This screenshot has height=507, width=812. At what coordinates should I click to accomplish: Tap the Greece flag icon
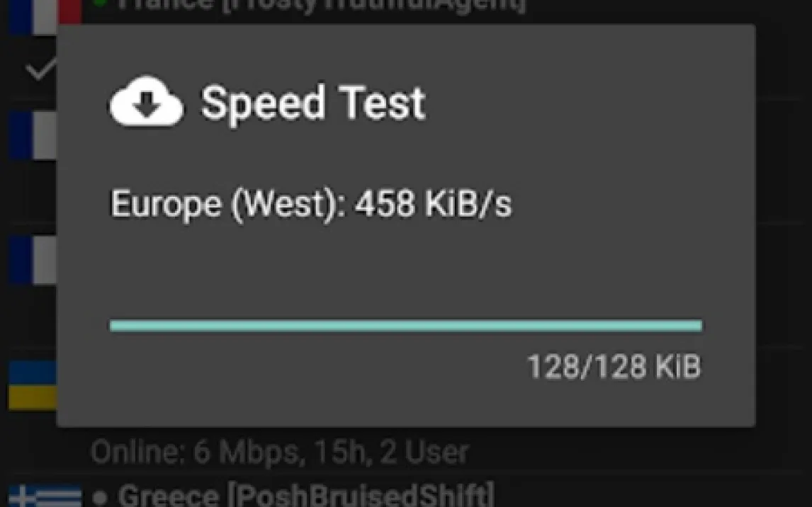[44, 495]
